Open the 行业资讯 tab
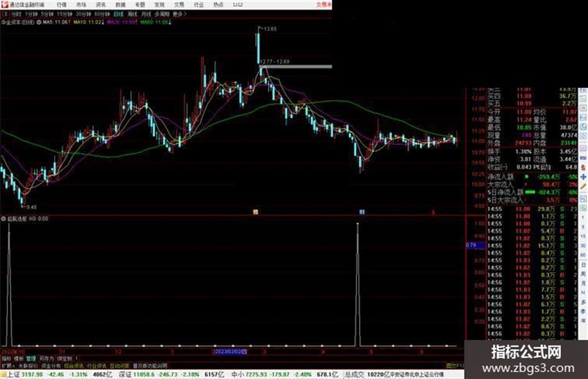Screen dimensions: 588x379 (x=96, y=365)
